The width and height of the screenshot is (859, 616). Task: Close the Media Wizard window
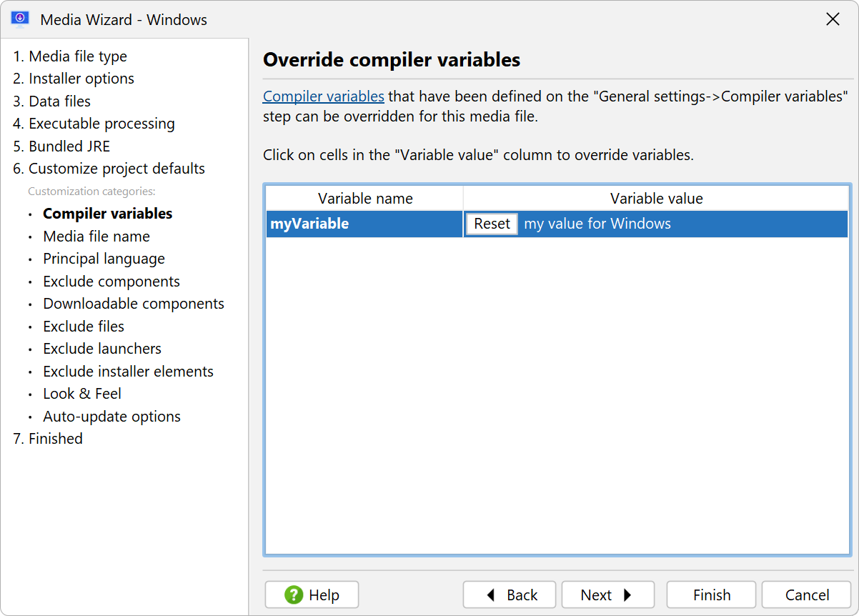click(833, 19)
